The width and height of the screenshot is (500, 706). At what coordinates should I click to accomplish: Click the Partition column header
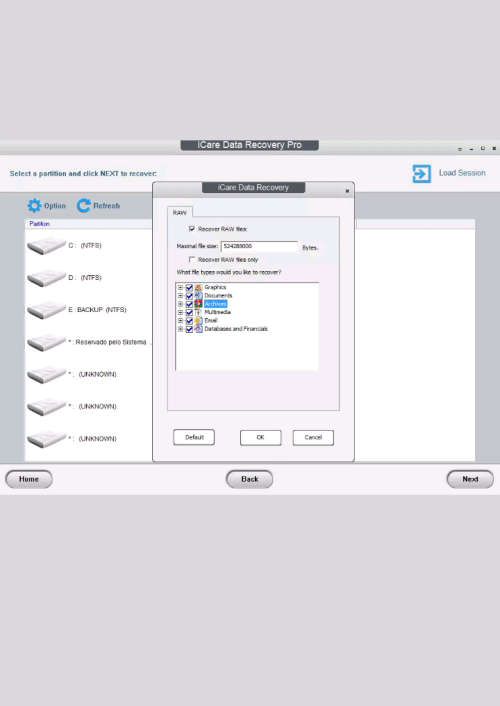(40, 224)
